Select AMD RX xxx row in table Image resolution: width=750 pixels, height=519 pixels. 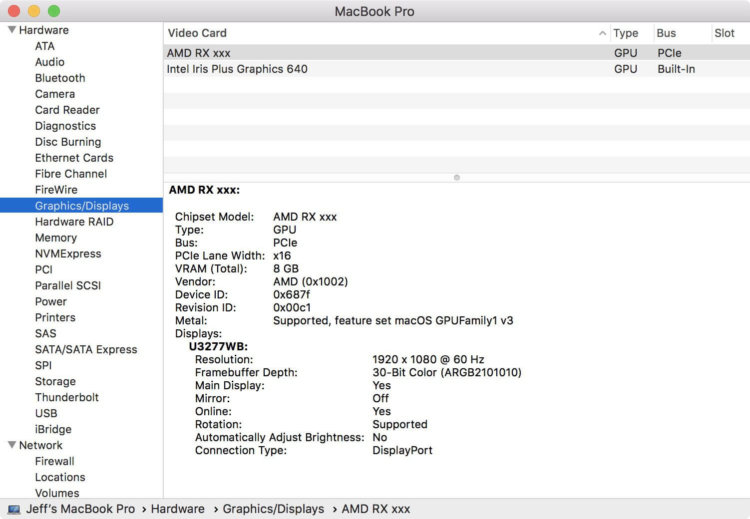pos(456,53)
